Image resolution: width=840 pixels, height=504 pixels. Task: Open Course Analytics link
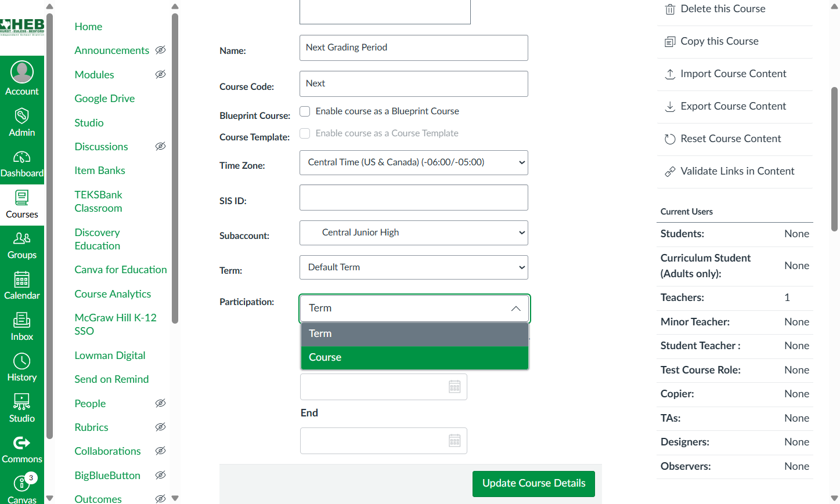[x=113, y=294]
